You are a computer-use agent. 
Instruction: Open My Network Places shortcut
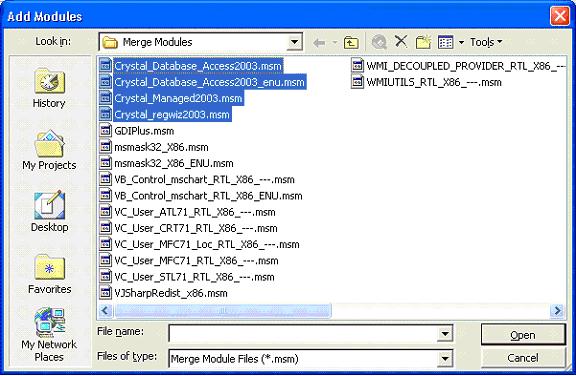click(x=49, y=334)
